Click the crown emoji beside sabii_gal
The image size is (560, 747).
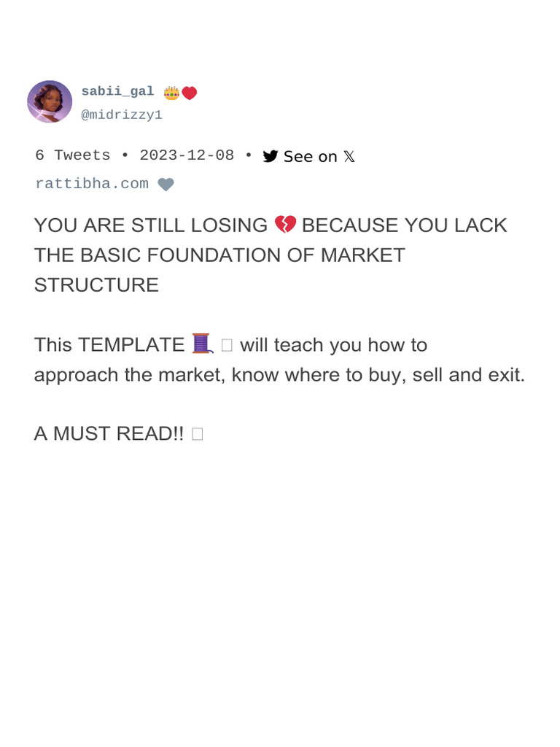click(x=171, y=93)
